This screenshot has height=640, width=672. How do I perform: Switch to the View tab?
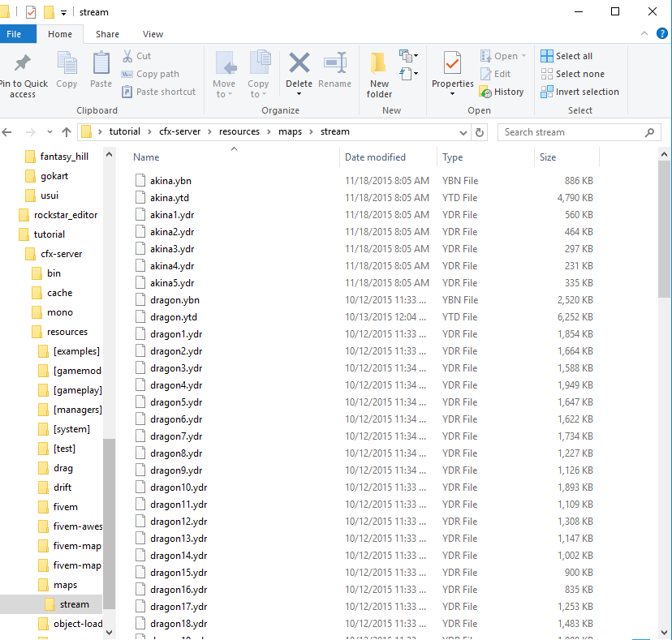pos(153,34)
